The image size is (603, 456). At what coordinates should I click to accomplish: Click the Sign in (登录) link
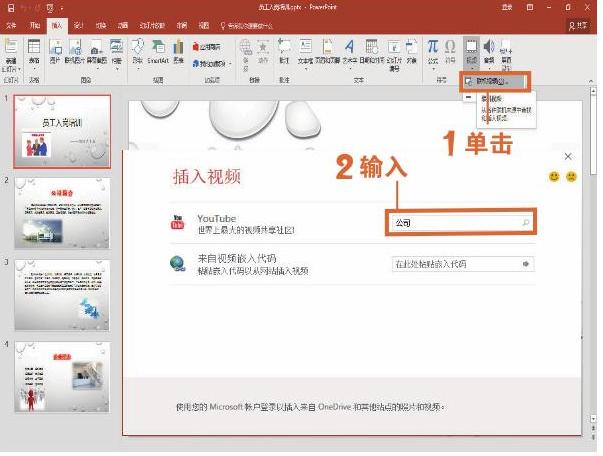507,7
